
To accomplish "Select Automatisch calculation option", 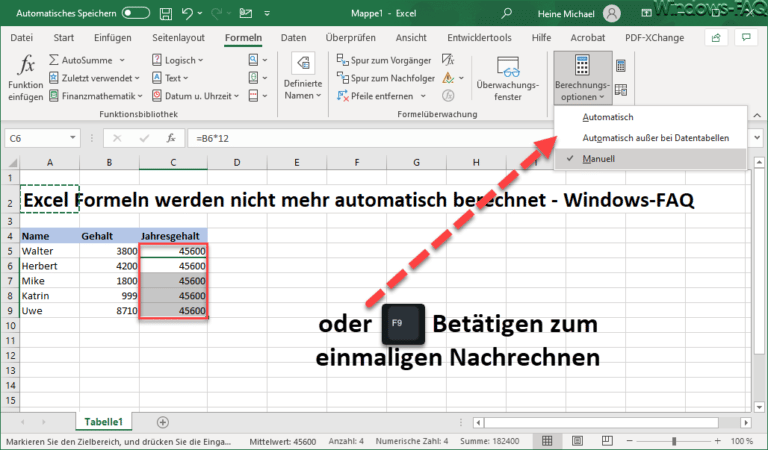I will (x=650, y=117).
